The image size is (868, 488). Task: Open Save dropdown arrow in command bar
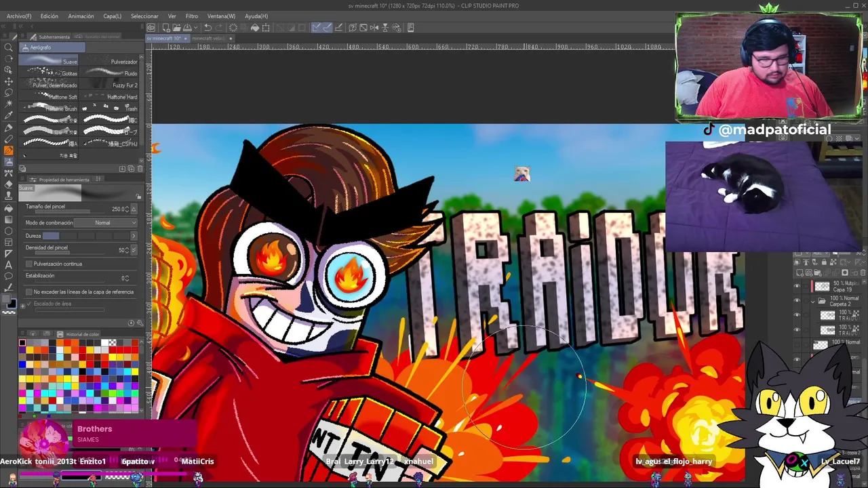coord(195,28)
